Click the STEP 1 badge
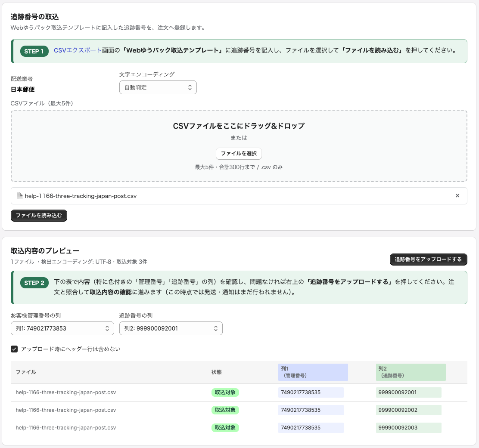The width and height of the screenshot is (479, 448). 34,51
